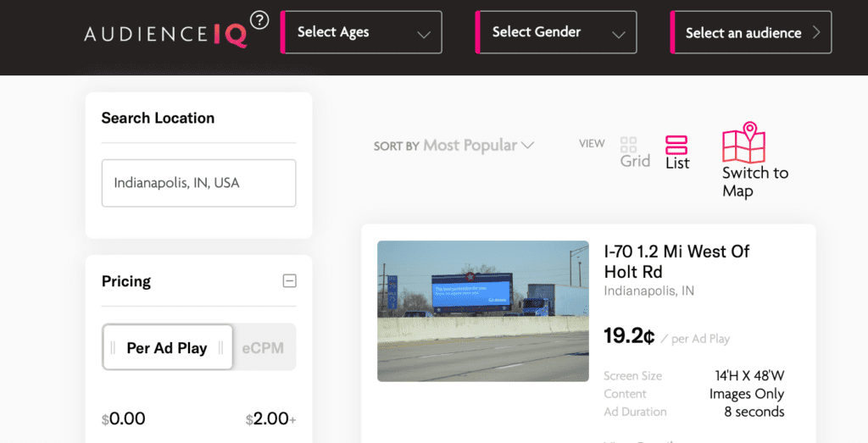This screenshot has height=443, width=868.
Task: Click the Search Location input field
Action: pyautogui.click(x=199, y=183)
